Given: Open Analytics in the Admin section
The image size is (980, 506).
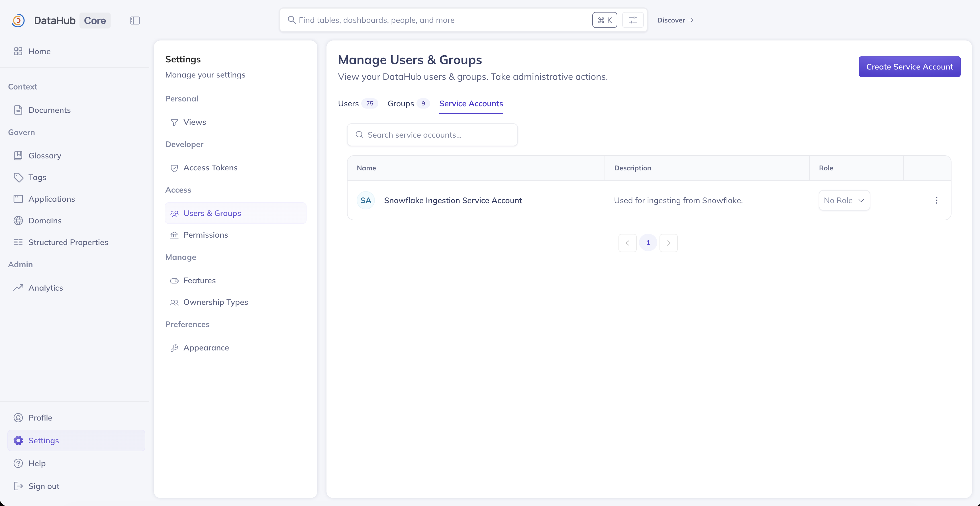Looking at the screenshot, I should [45, 288].
